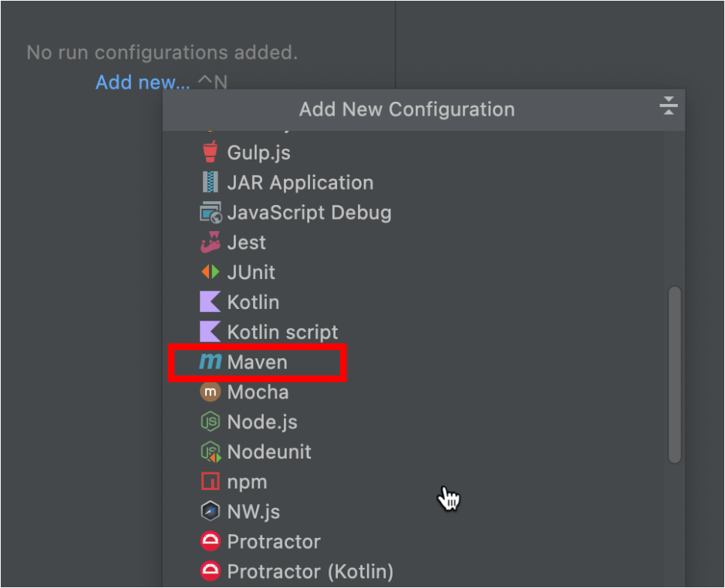This screenshot has width=725, height=588.
Task: Click the JAR Application zipper icon
Action: click(x=209, y=182)
